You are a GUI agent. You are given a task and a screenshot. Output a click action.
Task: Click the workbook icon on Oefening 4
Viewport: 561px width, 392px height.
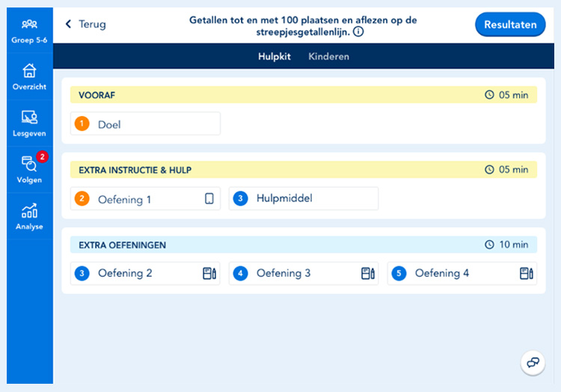click(527, 273)
